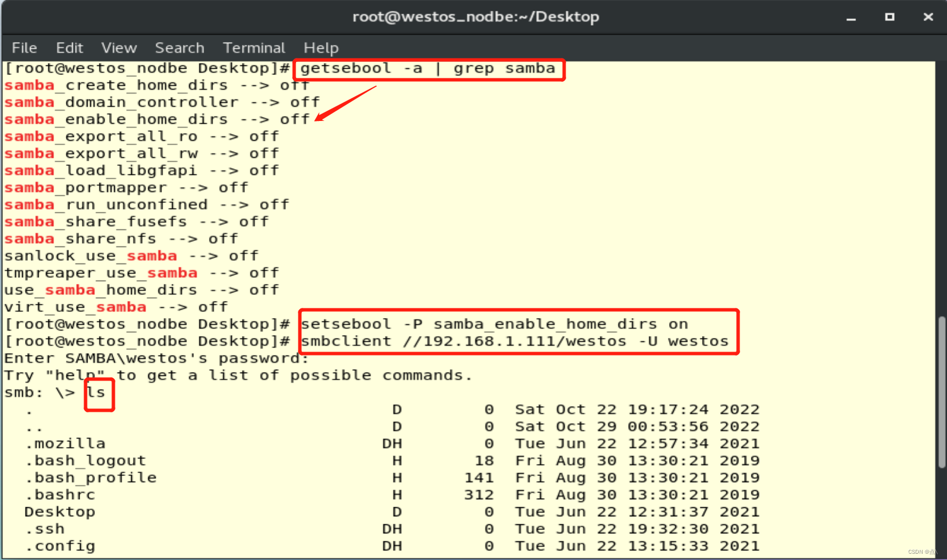Select the highlighted 'getsebool -a | grep samba' command
Viewport: 947px width, 560px height.
pyautogui.click(x=426, y=68)
